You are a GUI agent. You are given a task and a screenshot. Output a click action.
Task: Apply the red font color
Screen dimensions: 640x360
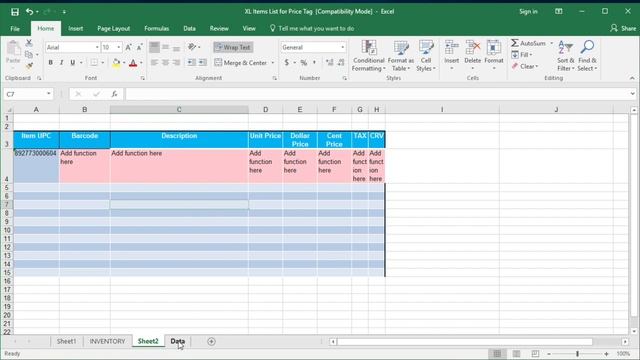pos(133,63)
